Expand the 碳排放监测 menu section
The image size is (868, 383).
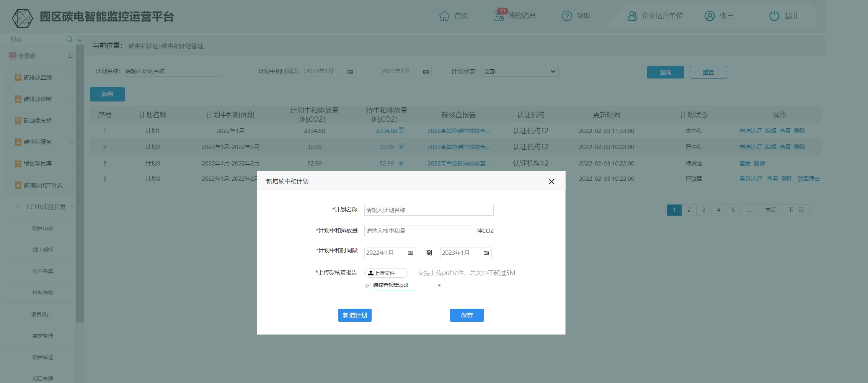click(x=72, y=77)
